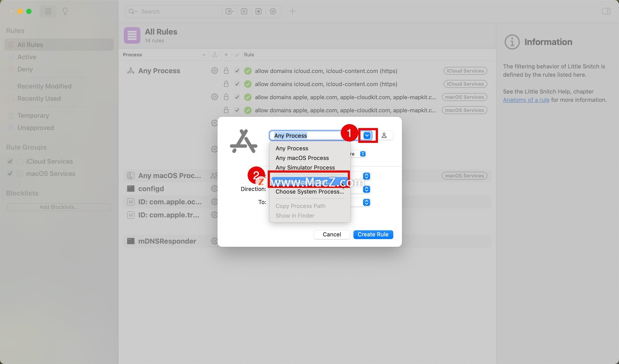Click the record-dot filter icon in toolbar
619x364 pixels.
[x=259, y=12]
